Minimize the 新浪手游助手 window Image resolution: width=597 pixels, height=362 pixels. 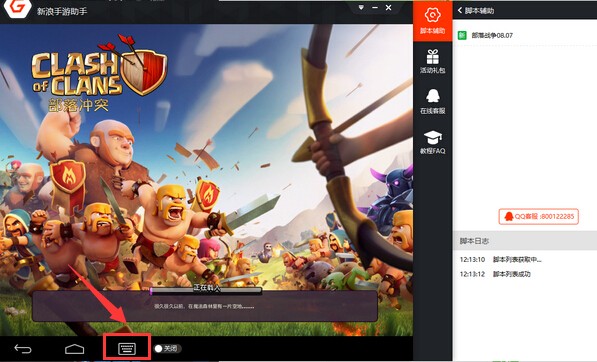click(x=375, y=8)
